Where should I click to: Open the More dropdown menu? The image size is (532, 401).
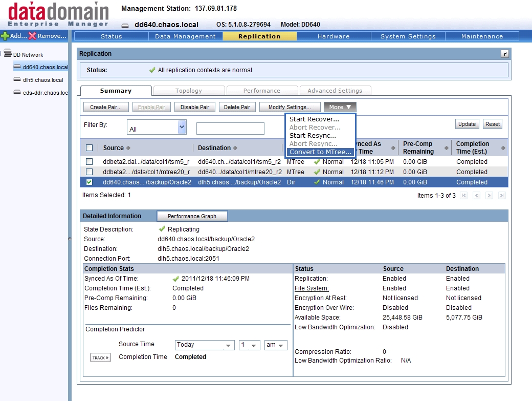(340, 107)
